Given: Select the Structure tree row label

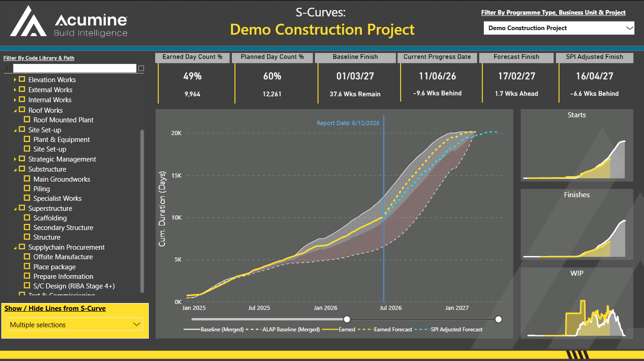Looking at the screenshot, I should pos(47,237).
